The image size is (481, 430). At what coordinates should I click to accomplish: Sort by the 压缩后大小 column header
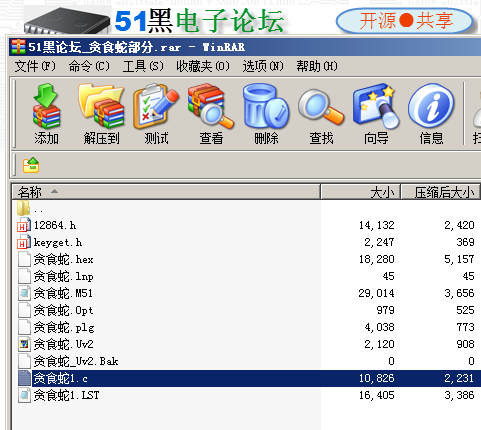click(x=440, y=192)
